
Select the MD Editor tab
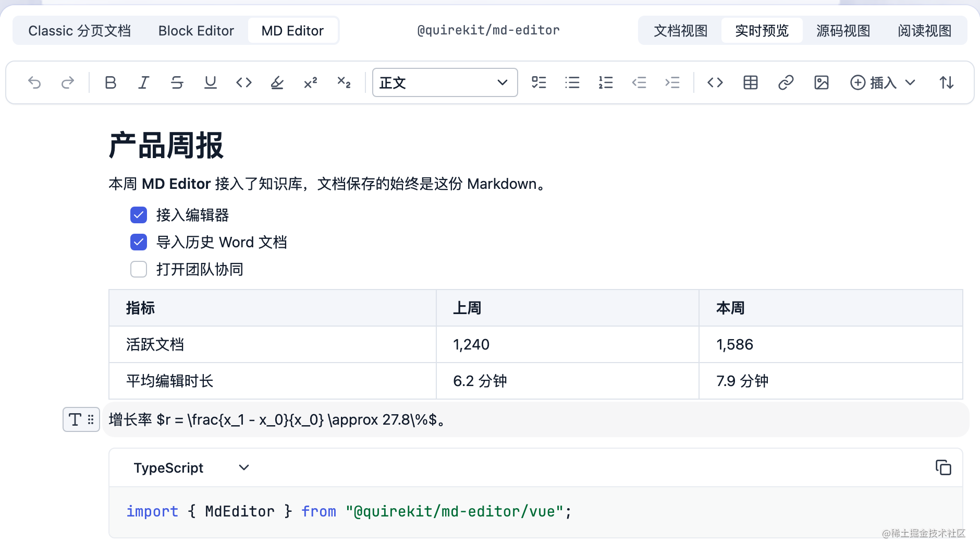[x=292, y=31]
